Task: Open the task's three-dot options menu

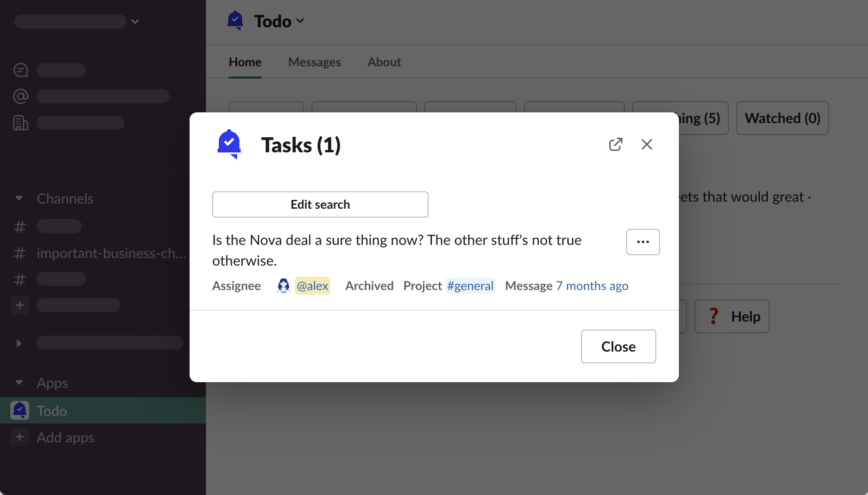Action: point(643,242)
